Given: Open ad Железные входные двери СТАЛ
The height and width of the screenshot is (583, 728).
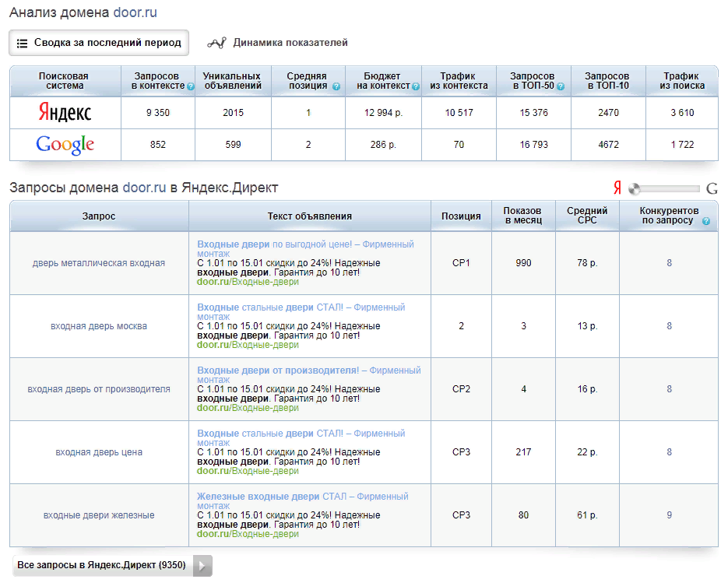Looking at the screenshot, I should (303, 501).
